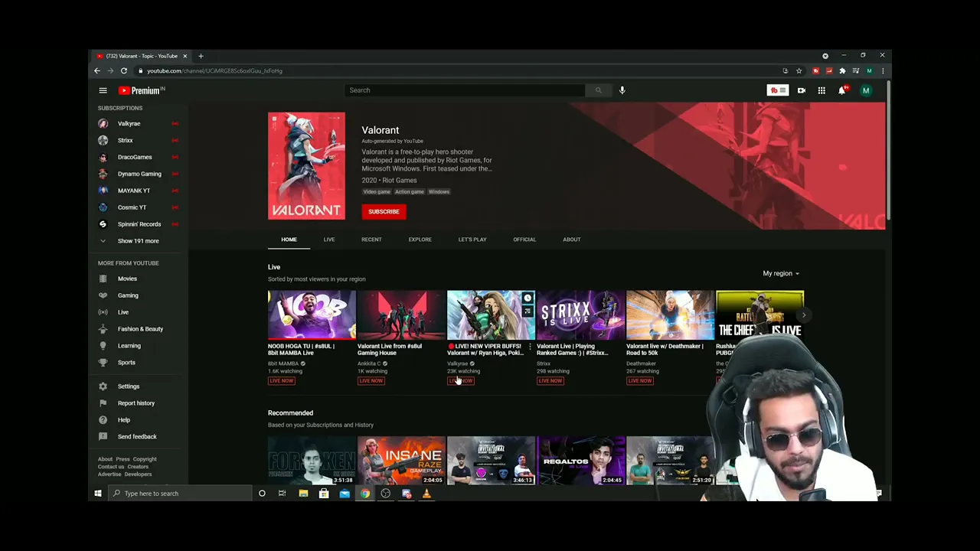
Task: Open the 'Valorant live w/ Deathmaker' video title
Action: point(665,349)
